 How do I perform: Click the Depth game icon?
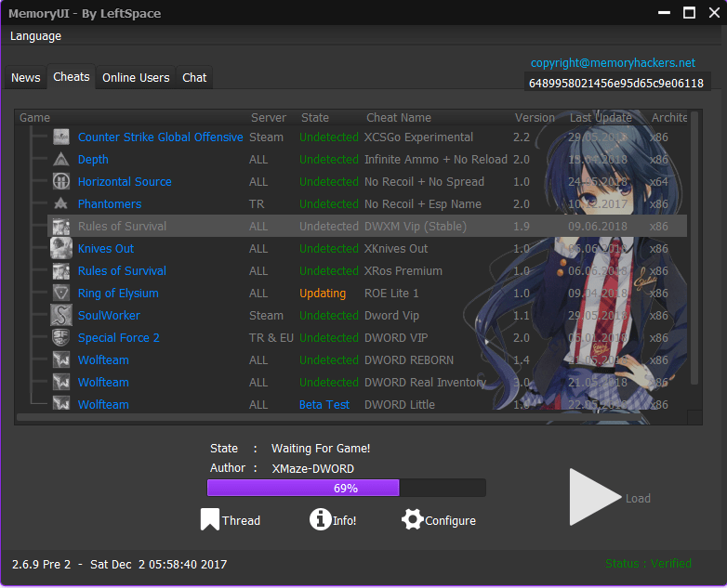coord(61,160)
